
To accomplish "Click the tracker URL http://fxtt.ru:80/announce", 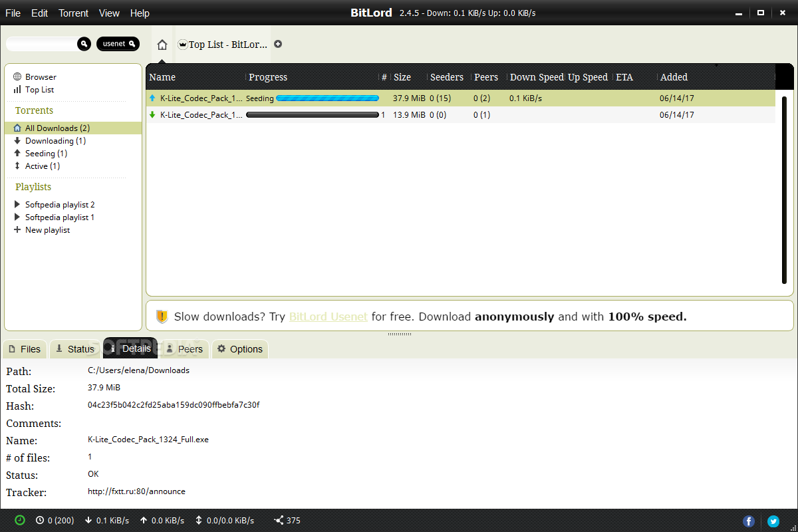I will point(136,491).
